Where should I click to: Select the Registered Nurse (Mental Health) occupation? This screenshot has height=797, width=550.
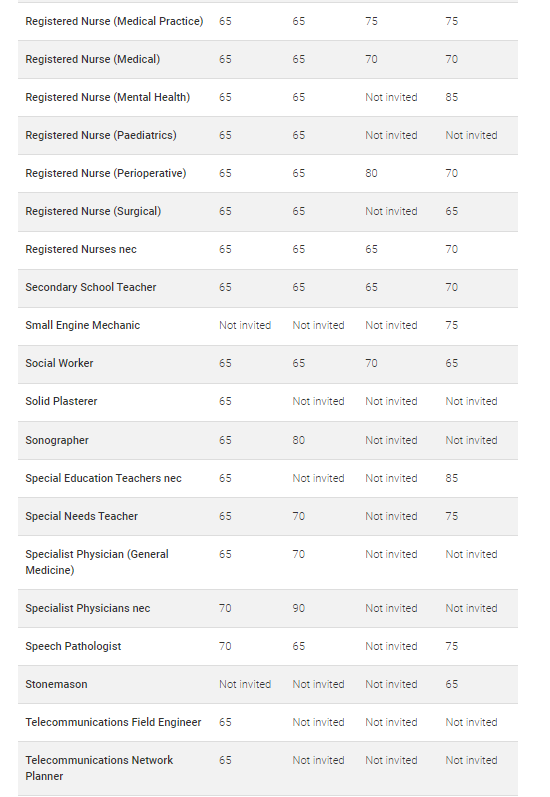tap(108, 97)
